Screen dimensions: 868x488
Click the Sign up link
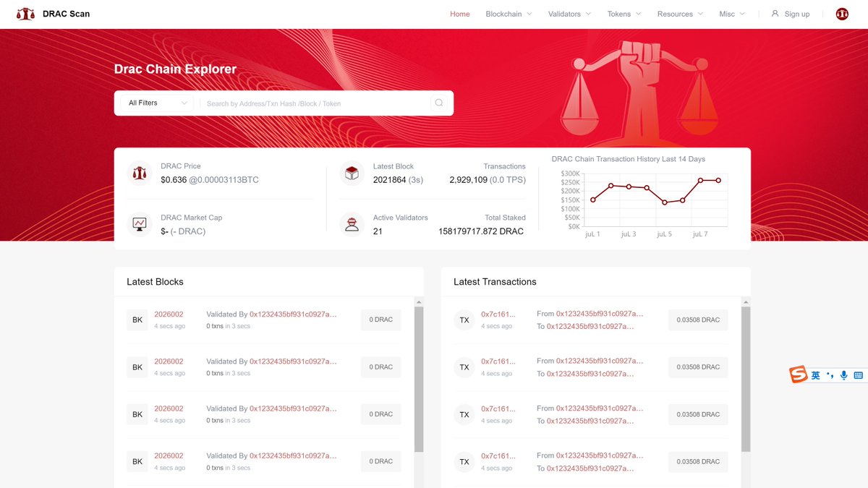(791, 14)
